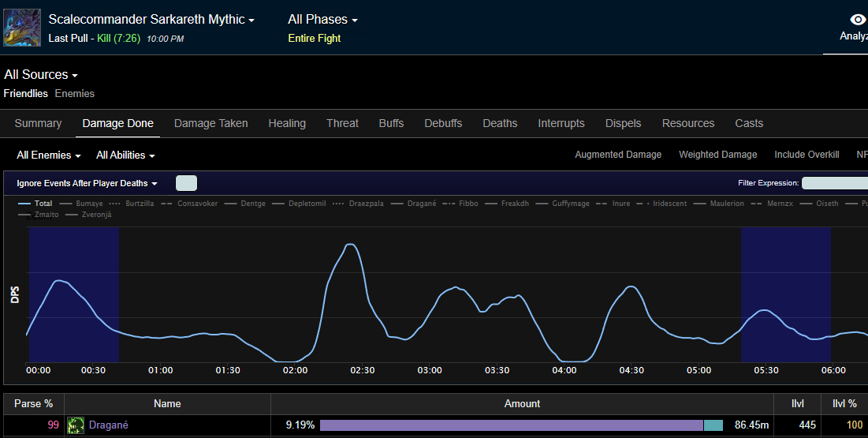Toggle Mernzx series in chart legend
Image resolution: width=868 pixels, height=438 pixels.
[x=773, y=204]
